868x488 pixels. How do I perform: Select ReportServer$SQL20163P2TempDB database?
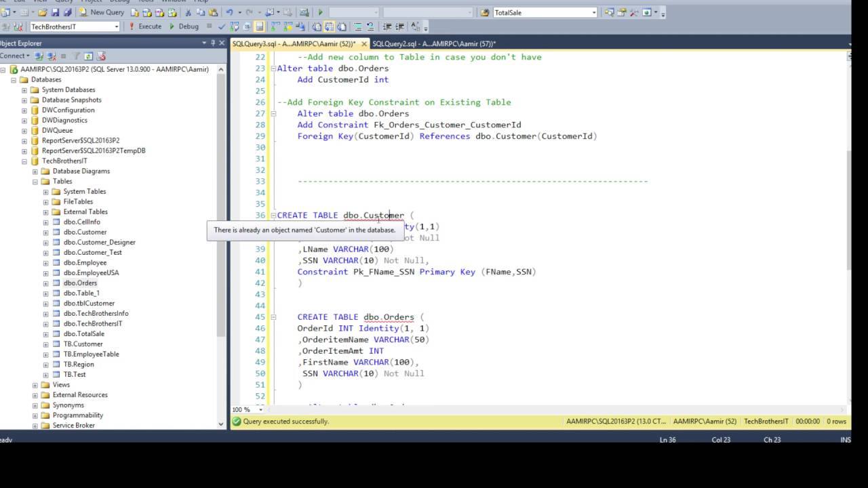(x=94, y=150)
